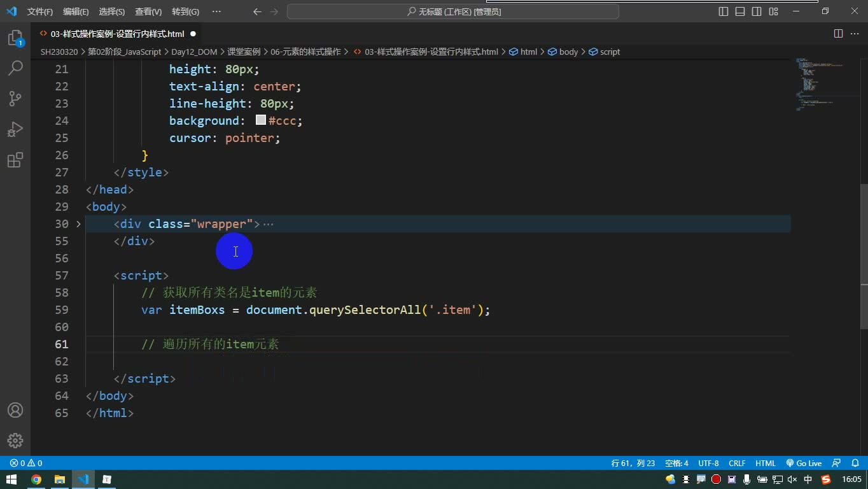Open errors and warnings problems indicator
Image resolution: width=868 pixels, height=489 pixels.
point(26,464)
